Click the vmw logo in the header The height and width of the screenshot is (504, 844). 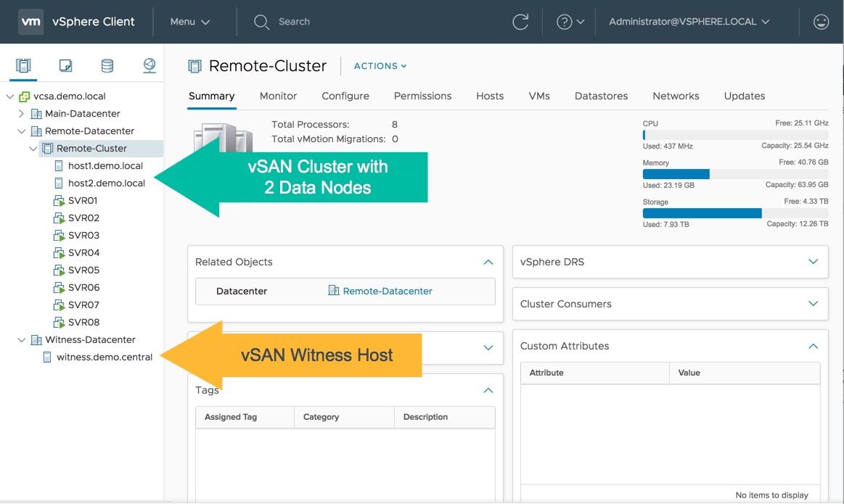tap(30, 22)
